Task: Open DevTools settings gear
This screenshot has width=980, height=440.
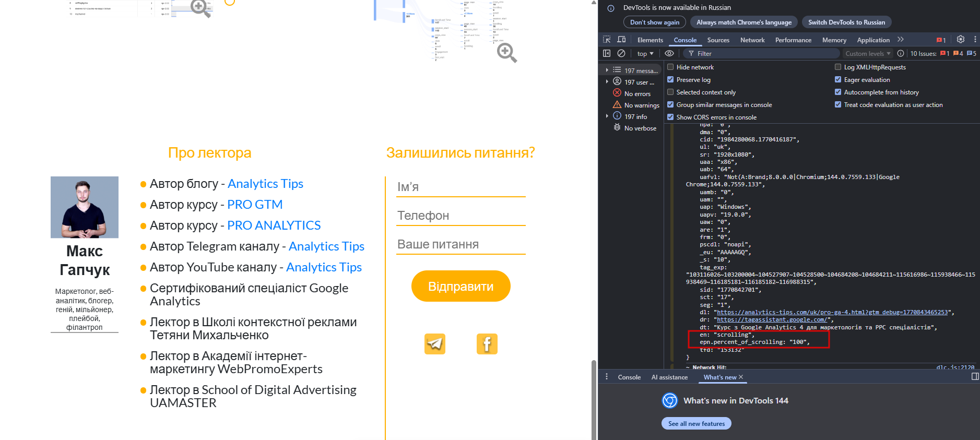Action: pyautogui.click(x=961, y=39)
